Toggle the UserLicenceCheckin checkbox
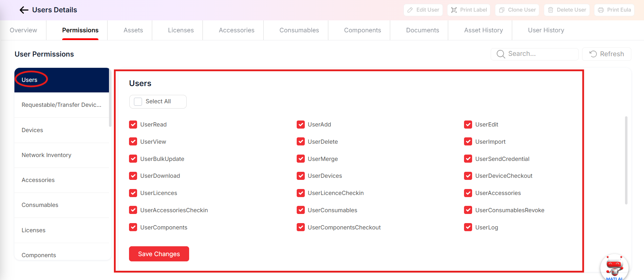The height and width of the screenshot is (280, 644). tap(301, 193)
